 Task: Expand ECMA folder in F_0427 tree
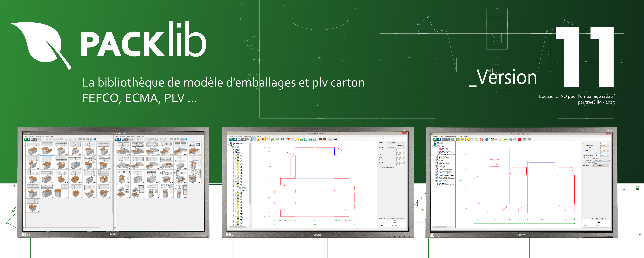(231, 146)
